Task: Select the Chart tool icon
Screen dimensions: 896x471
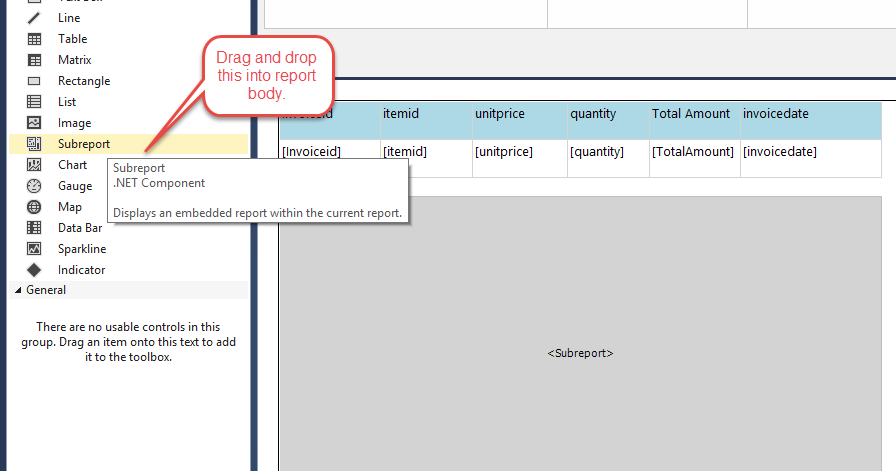Action: pyautogui.click(x=34, y=165)
